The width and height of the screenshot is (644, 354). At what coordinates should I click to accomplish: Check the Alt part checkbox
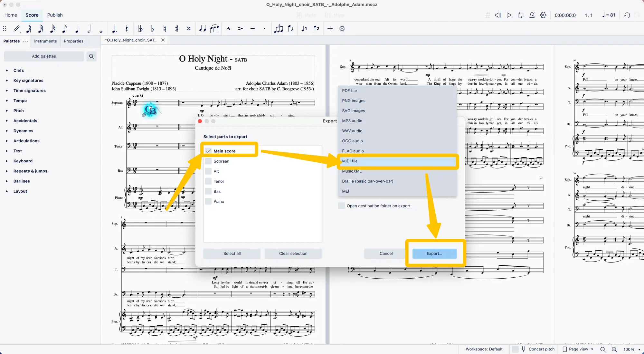[208, 171]
